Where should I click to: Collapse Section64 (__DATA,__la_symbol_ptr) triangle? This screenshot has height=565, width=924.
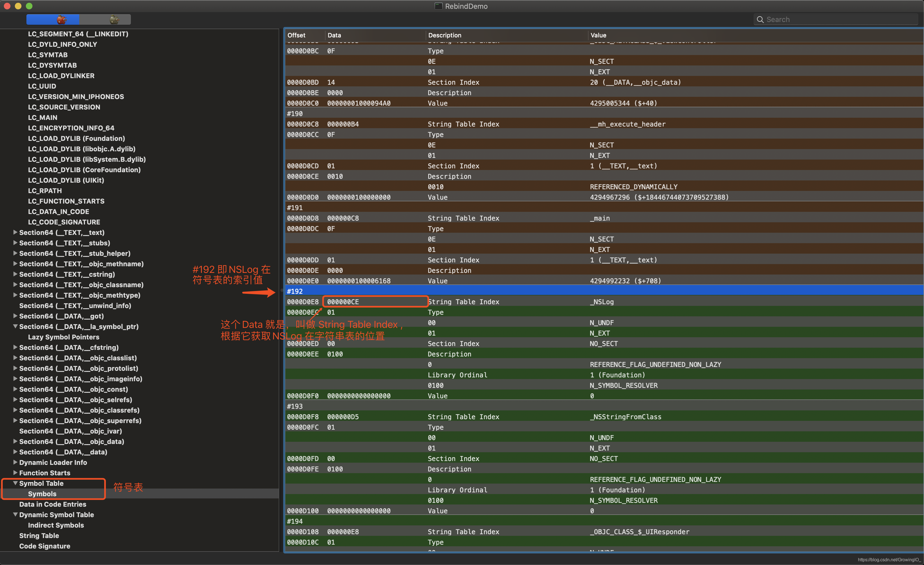point(15,327)
